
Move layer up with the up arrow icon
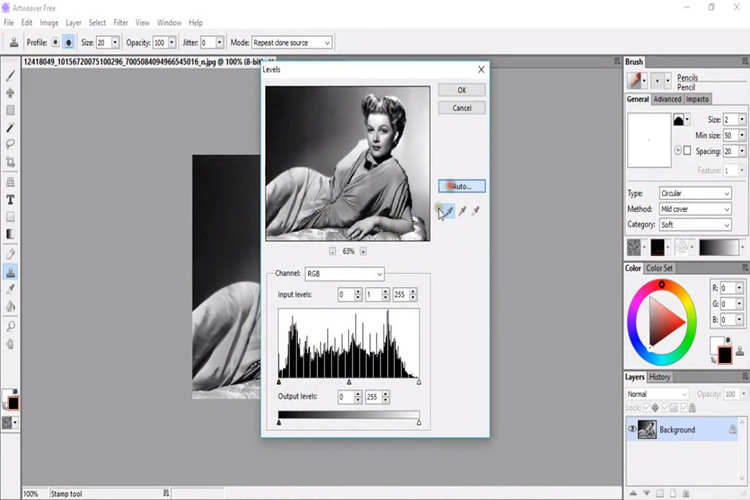click(633, 493)
